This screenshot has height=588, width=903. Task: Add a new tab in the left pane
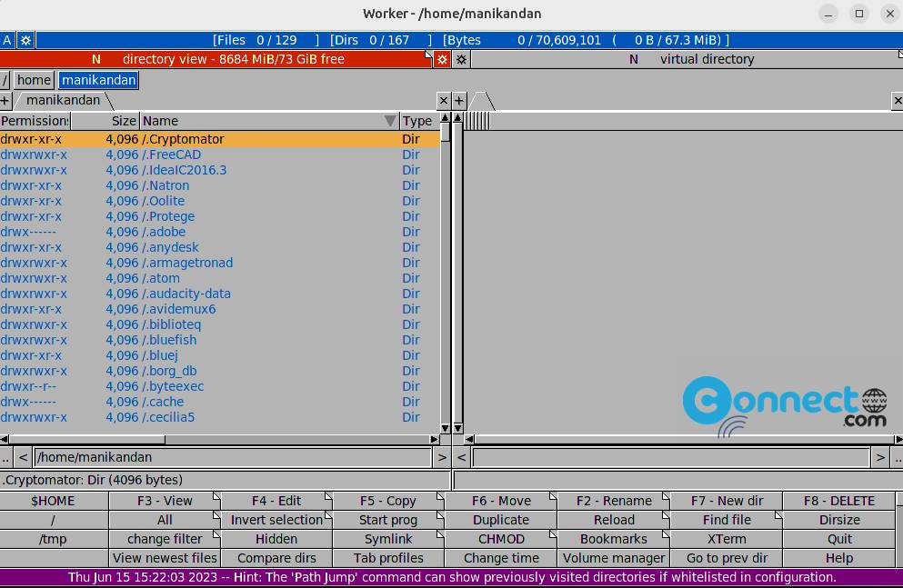[x=5, y=101]
